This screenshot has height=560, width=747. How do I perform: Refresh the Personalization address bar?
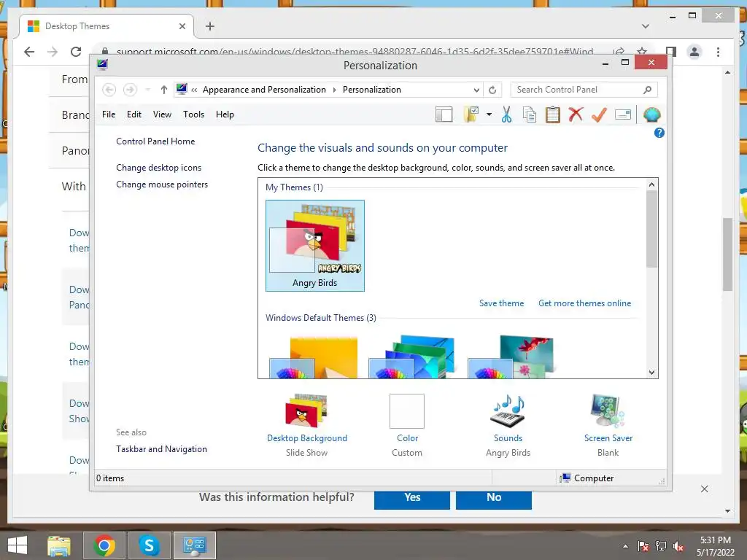click(x=492, y=90)
